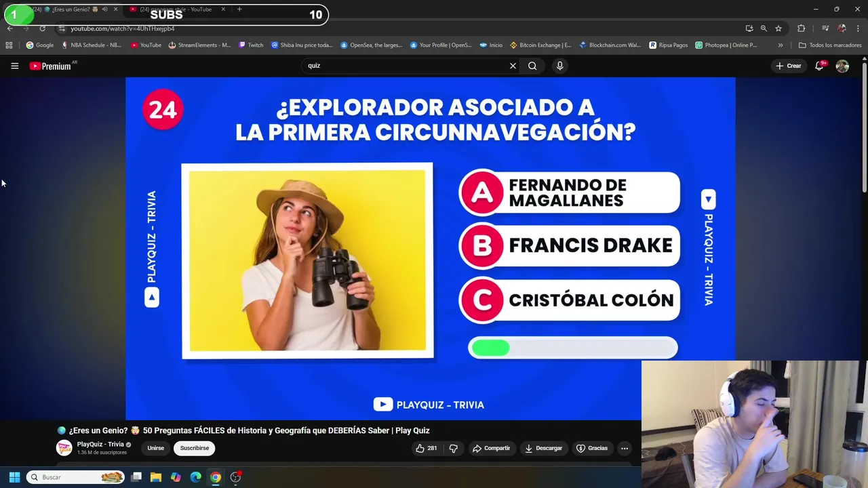Screen dimensions: 868x488
Task: Open the Twitch bookmark
Action: 251,45
